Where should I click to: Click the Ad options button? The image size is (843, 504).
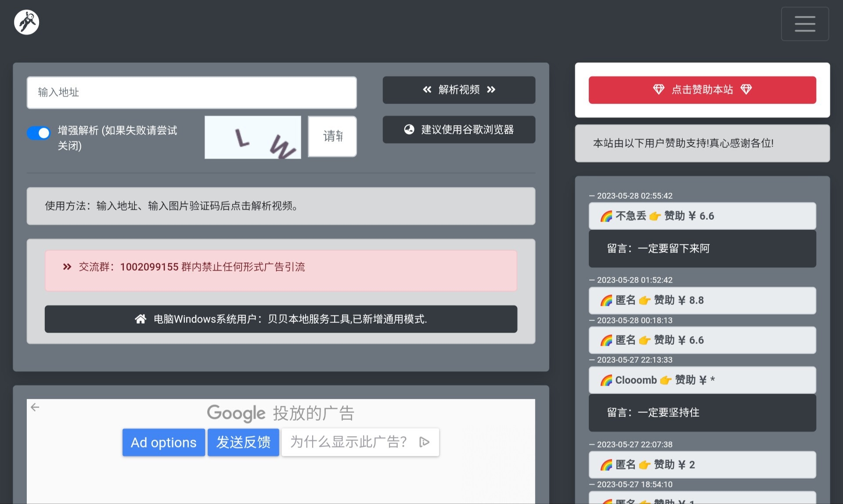164,442
